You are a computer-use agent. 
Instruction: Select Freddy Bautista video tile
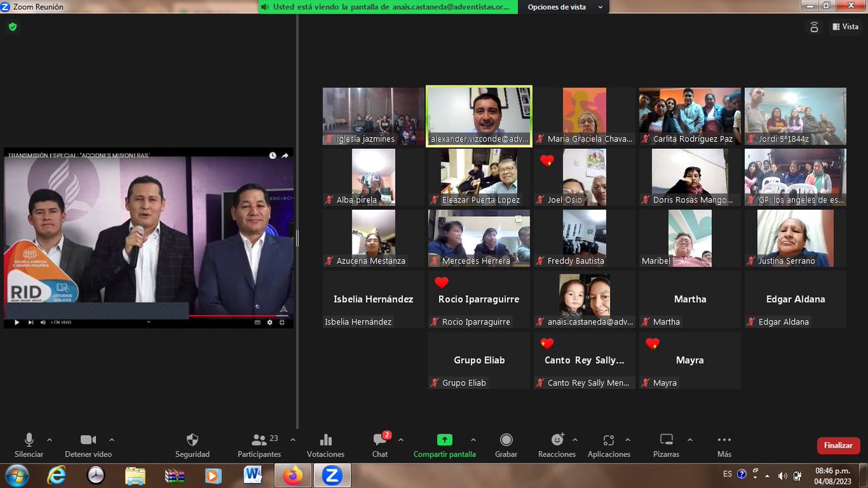[584, 238]
